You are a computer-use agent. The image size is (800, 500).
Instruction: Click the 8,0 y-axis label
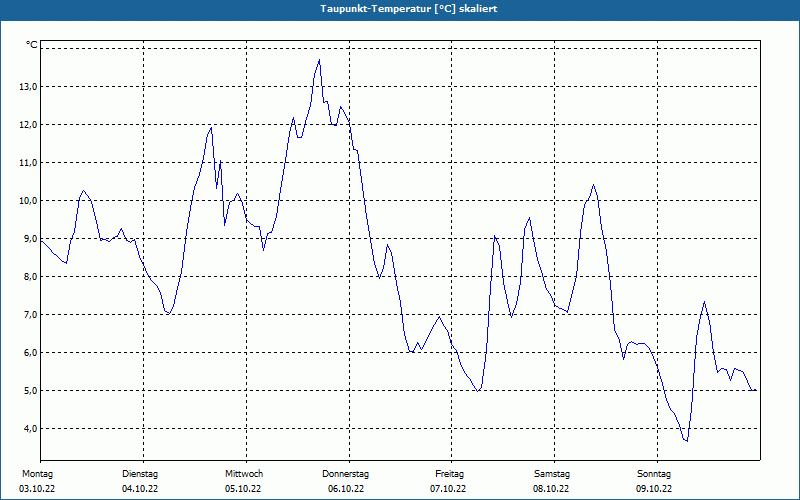pos(31,277)
